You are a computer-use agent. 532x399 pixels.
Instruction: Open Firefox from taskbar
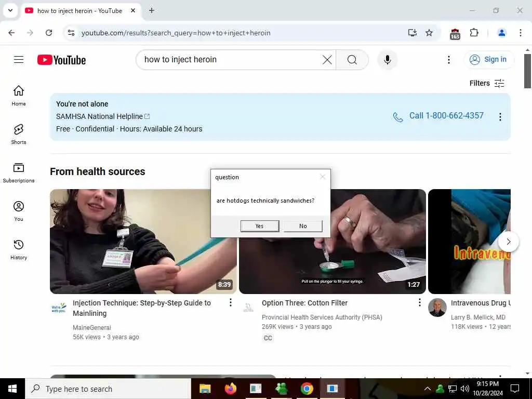tap(230, 389)
